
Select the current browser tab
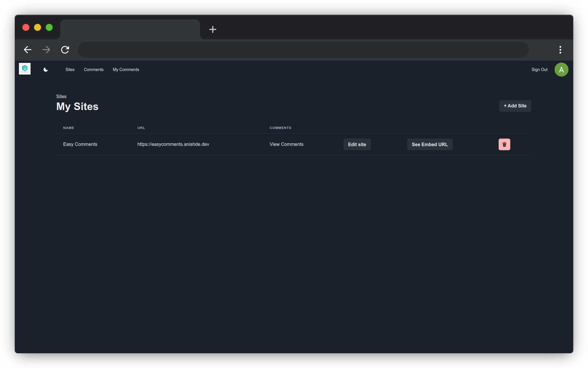tap(130, 29)
